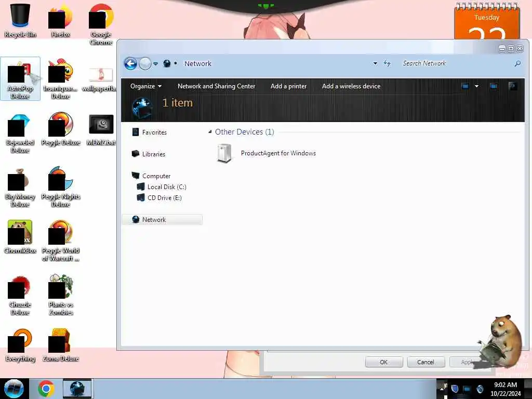
Task: Open the Recycle Bin desktop icon
Action: (x=20, y=20)
